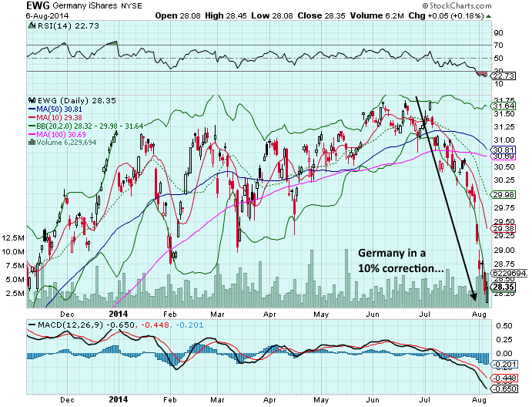Screen dimensions: 532x407
Task: Click the red MA(10) legend marker
Action: [32, 116]
